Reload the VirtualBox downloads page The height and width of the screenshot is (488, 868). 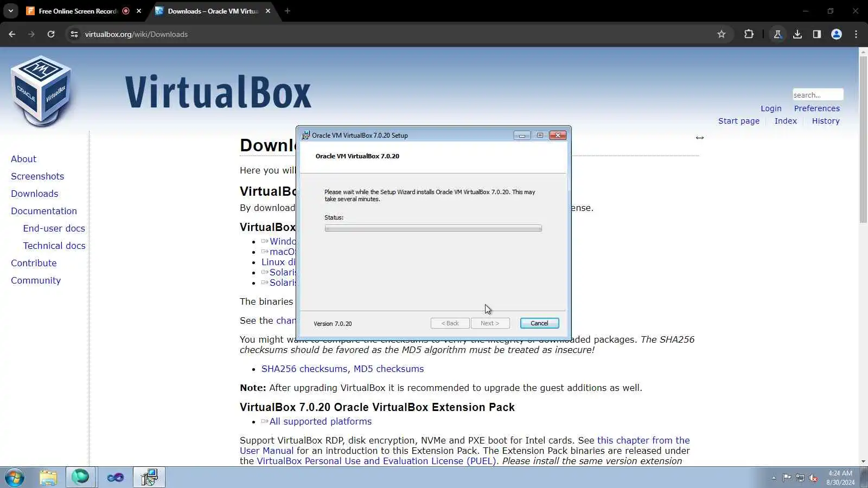point(51,34)
